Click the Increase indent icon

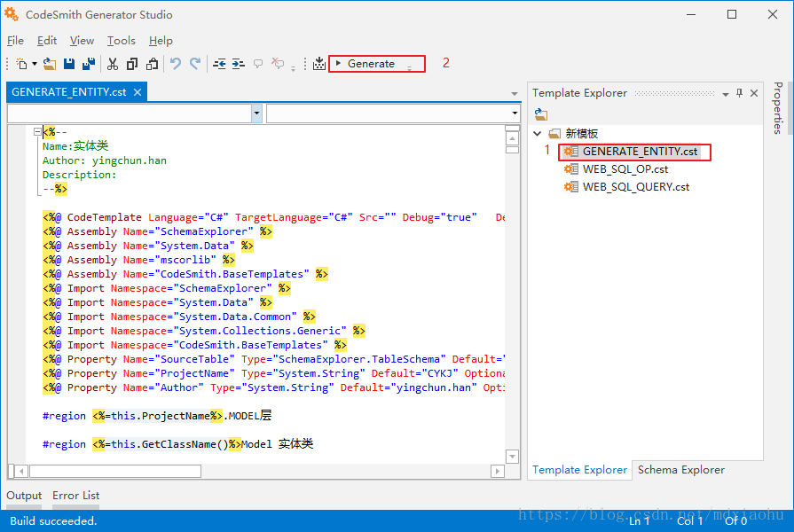238,64
